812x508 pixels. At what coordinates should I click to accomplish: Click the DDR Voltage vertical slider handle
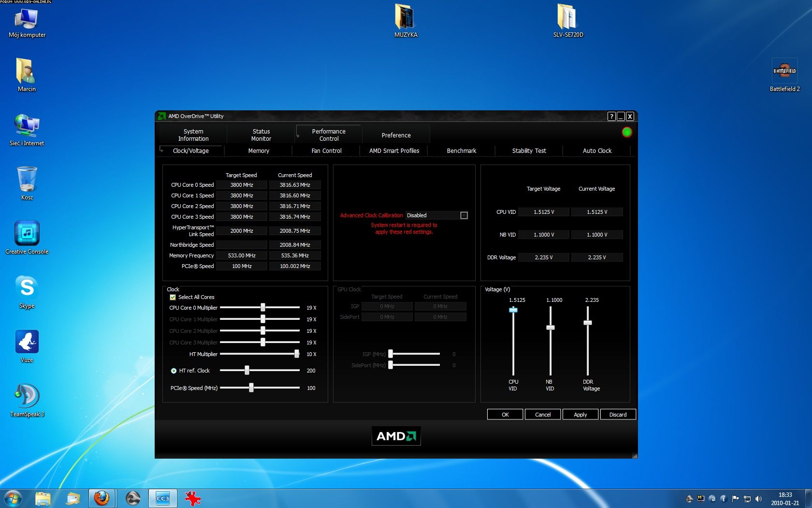[x=588, y=323]
